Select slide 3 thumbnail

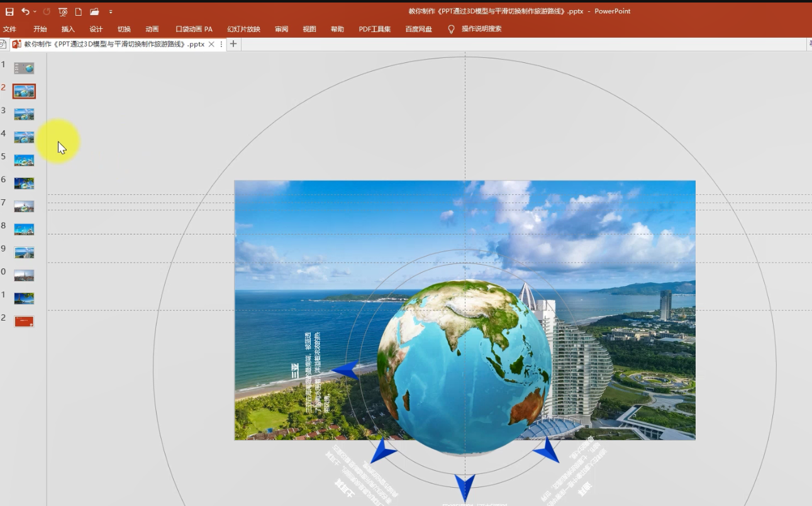[x=24, y=114]
